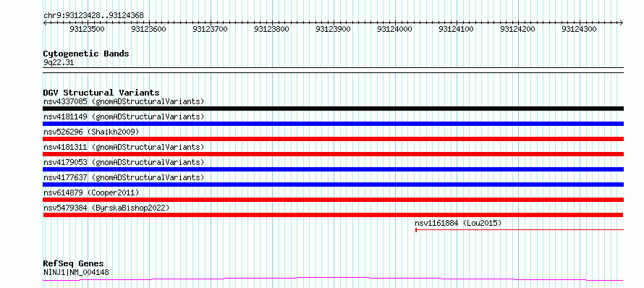
Task: Open the nsv1161884 (Lou2015) label
Action: coord(458,223)
